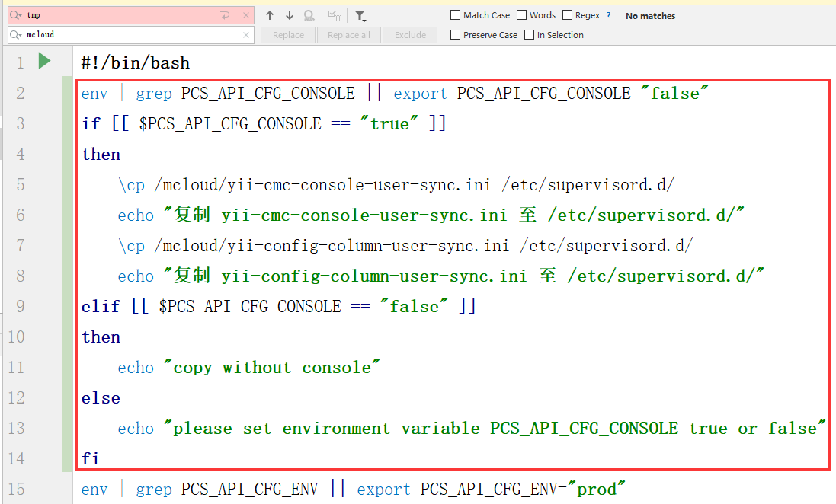Open regex help question mark
Viewport: 836px width, 504px height.
(x=608, y=15)
